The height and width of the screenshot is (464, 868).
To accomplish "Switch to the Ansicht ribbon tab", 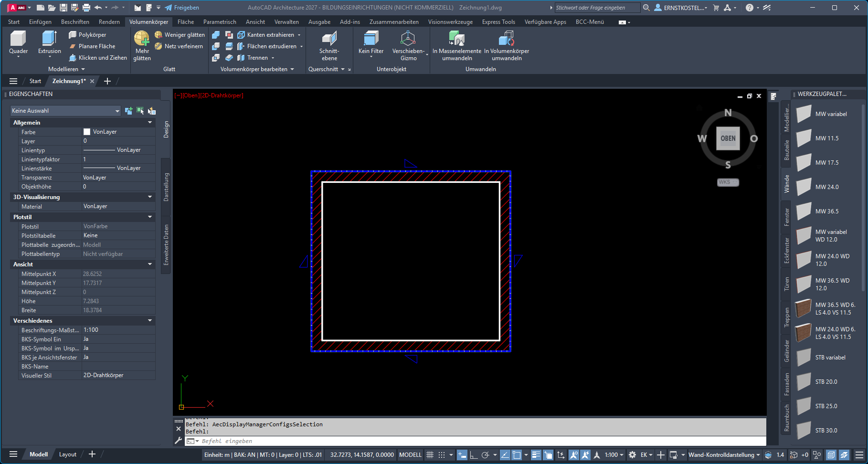I will point(255,22).
